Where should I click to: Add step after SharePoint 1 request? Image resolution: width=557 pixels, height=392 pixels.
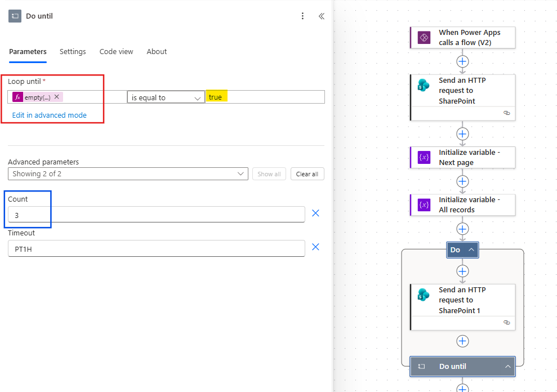(x=462, y=341)
